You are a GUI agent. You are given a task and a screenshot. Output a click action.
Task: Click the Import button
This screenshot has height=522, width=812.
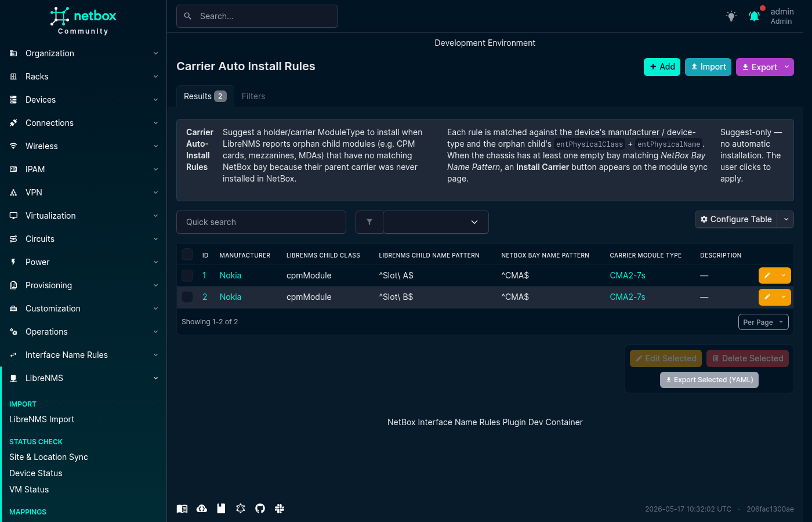(x=708, y=67)
